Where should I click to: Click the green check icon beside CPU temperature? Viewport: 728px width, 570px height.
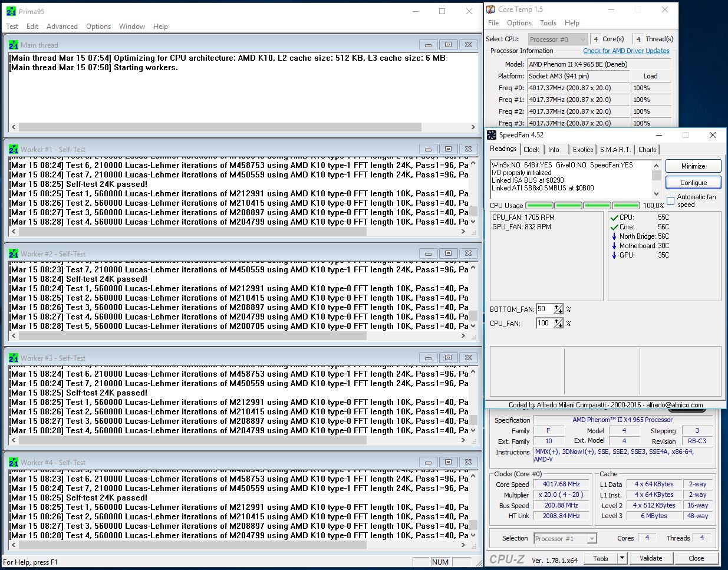(x=614, y=218)
